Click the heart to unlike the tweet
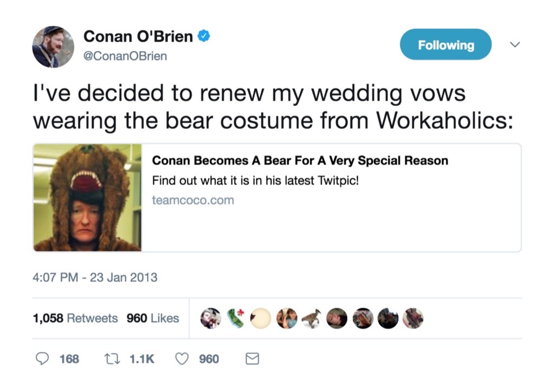Image resolution: width=555 pixels, height=392 pixels. coord(181,358)
